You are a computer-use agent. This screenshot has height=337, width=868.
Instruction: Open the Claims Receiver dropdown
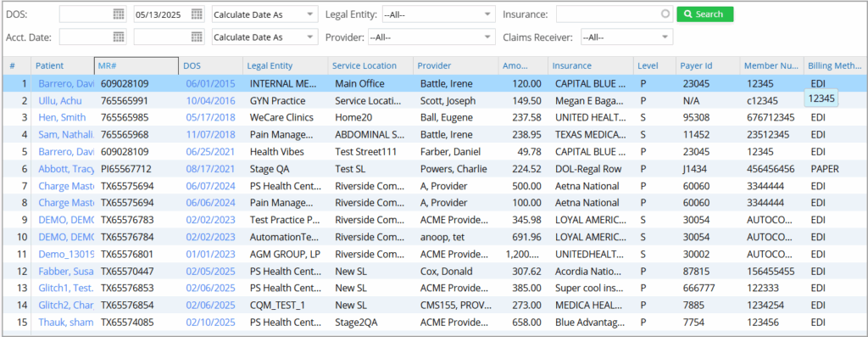626,37
